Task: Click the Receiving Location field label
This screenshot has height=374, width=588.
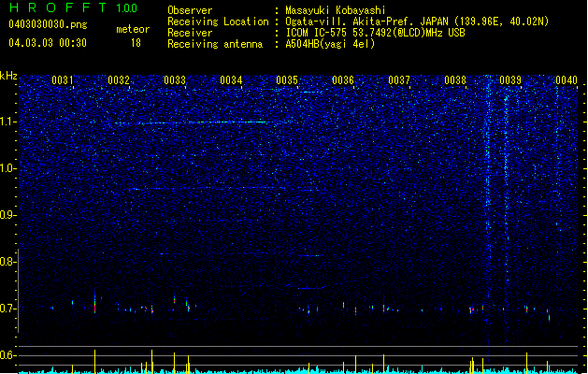Action: [x=218, y=22]
